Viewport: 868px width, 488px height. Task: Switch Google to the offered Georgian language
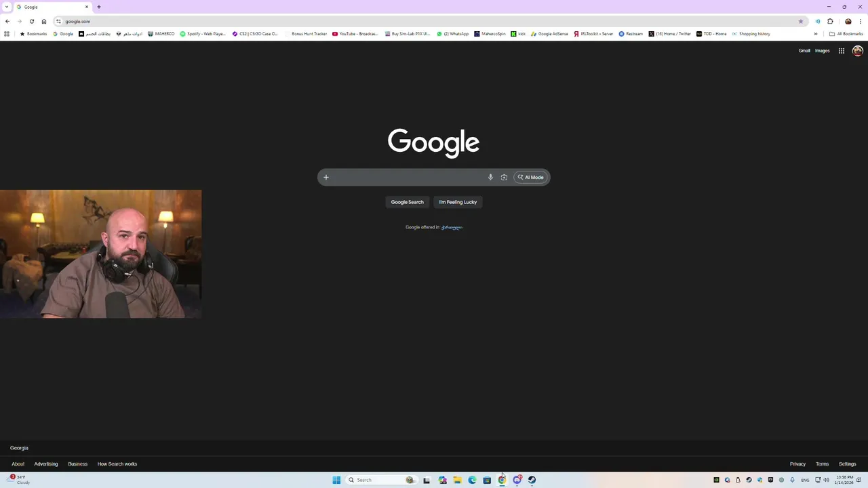(452, 227)
